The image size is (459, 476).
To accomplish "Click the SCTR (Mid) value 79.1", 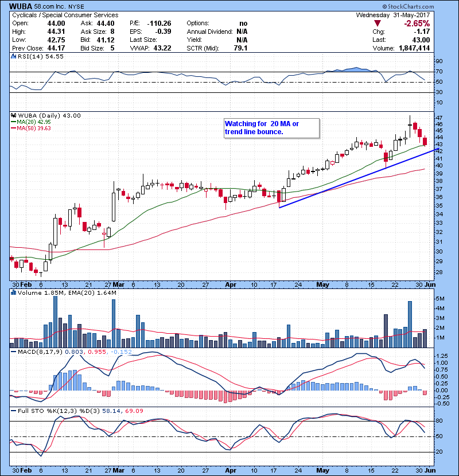I will tap(240, 48).
